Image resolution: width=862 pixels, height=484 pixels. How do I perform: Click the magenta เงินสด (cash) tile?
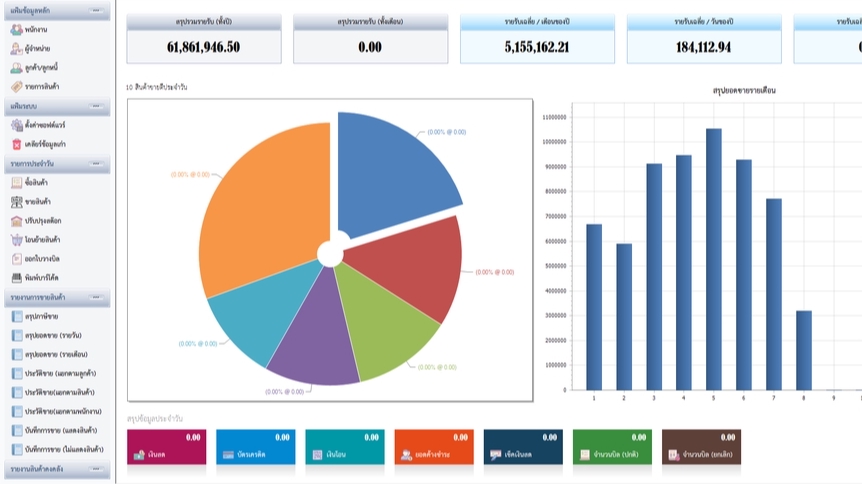[x=167, y=447]
